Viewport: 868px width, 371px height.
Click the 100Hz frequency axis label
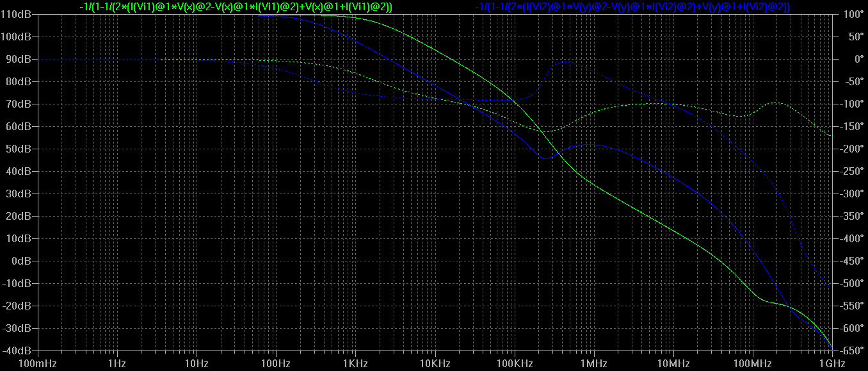[x=276, y=364]
